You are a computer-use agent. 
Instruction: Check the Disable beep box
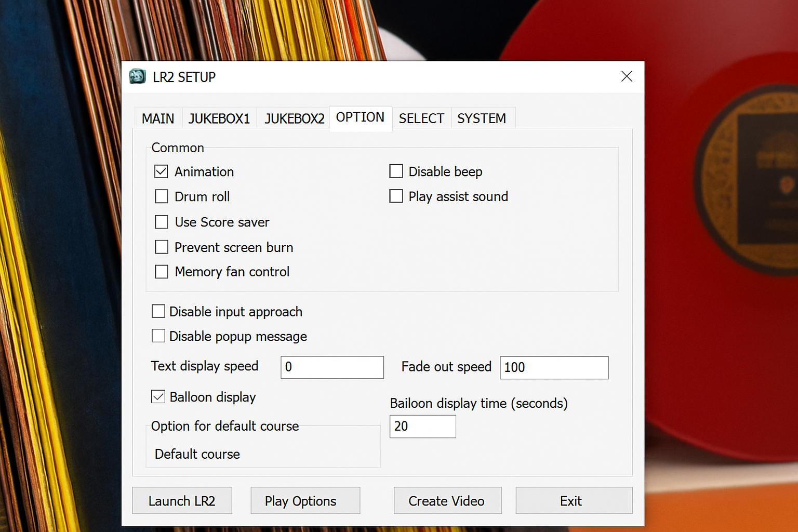pos(396,171)
